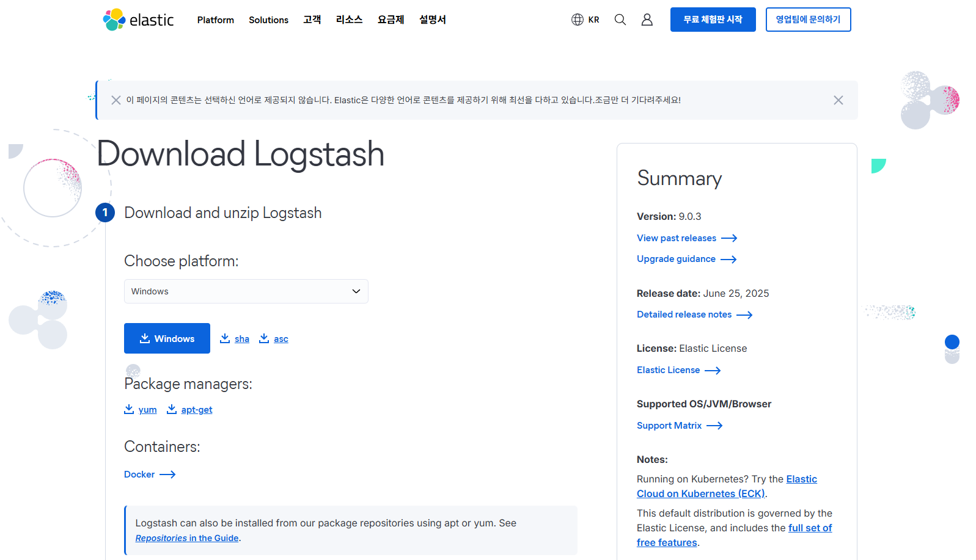Click the download icon beside sha
Screen dimensions: 976x560
tap(225, 338)
